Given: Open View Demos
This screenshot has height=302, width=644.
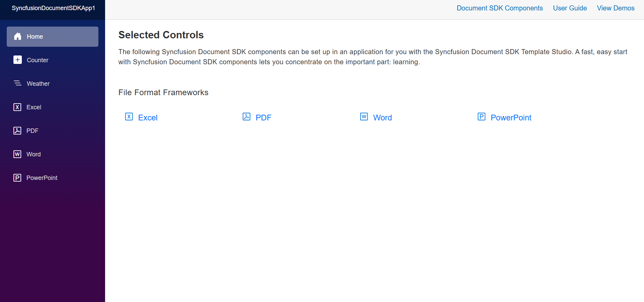Looking at the screenshot, I should (615, 8).
